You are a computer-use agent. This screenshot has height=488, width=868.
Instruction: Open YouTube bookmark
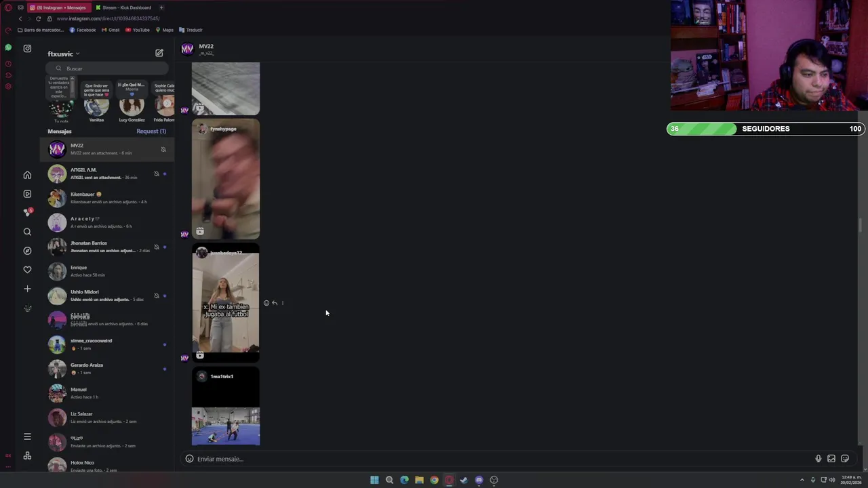[138, 30]
